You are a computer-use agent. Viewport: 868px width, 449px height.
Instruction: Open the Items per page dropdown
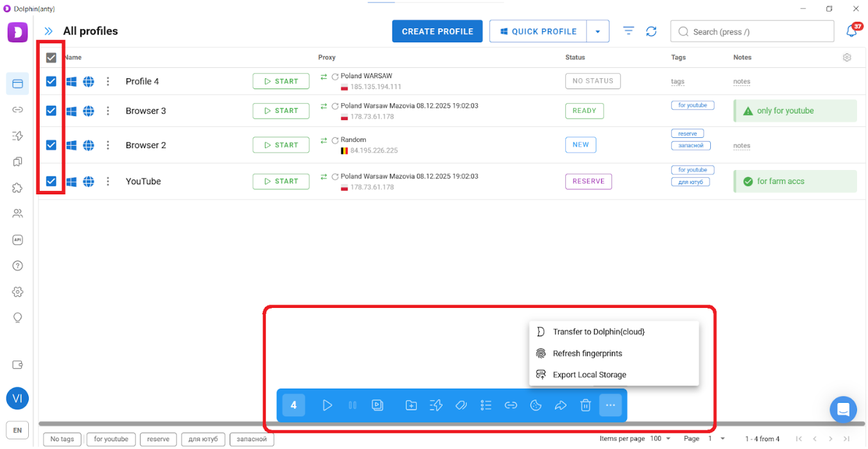tap(660, 439)
